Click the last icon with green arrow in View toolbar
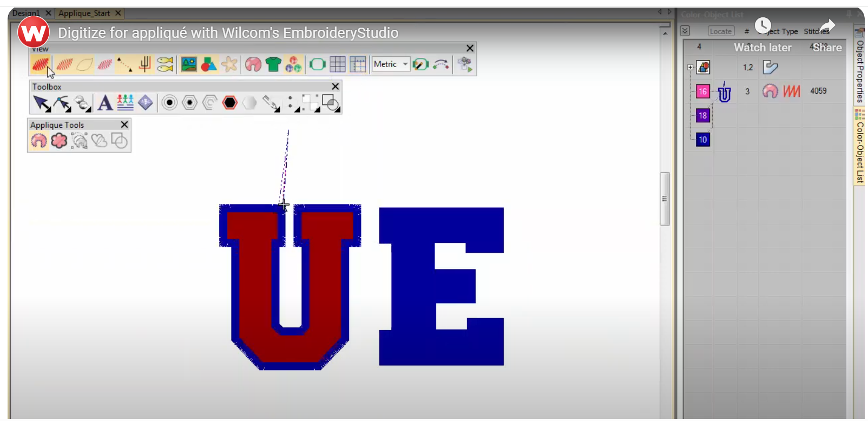The width and height of the screenshot is (868, 421). tap(465, 64)
